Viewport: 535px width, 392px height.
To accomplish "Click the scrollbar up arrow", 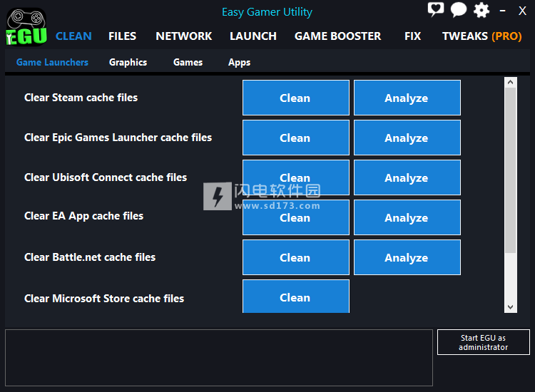I will coord(511,82).
